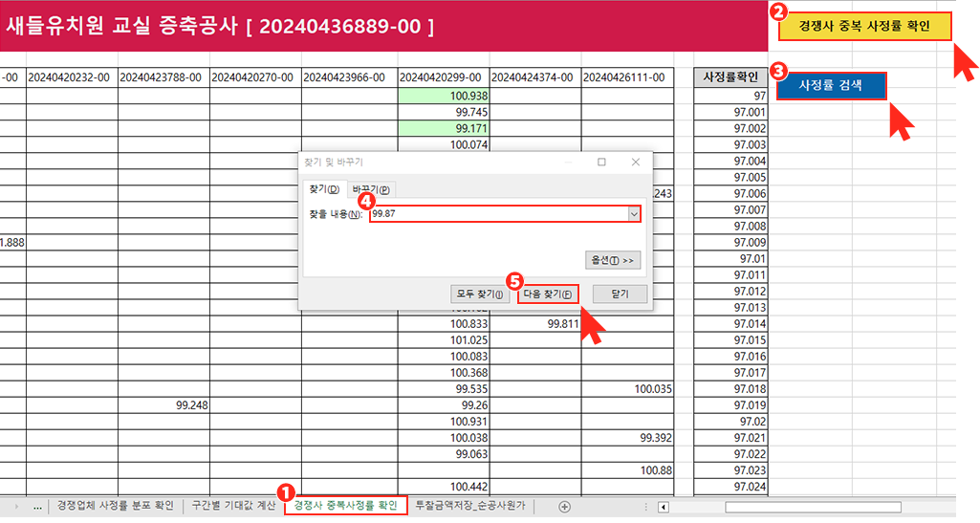This screenshot has width=980, height=523.
Task: Open the 찾을 내용 history dropdown arrow
Action: [x=634, y=214]
